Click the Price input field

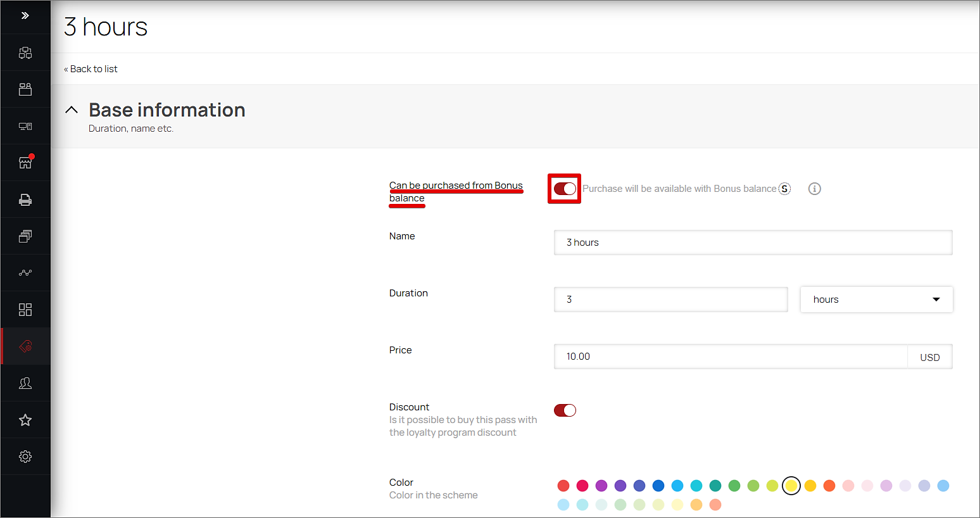731,357
